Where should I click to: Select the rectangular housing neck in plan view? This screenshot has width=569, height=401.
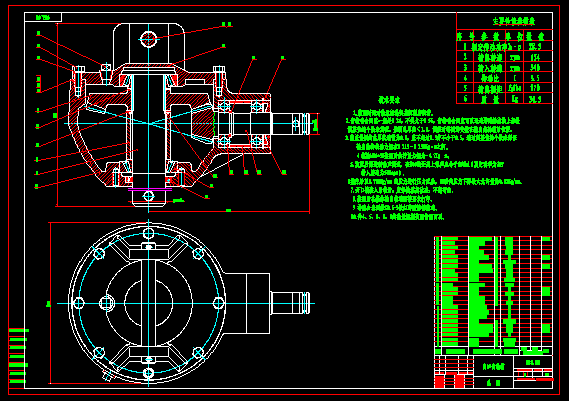[x=247, y=303]
